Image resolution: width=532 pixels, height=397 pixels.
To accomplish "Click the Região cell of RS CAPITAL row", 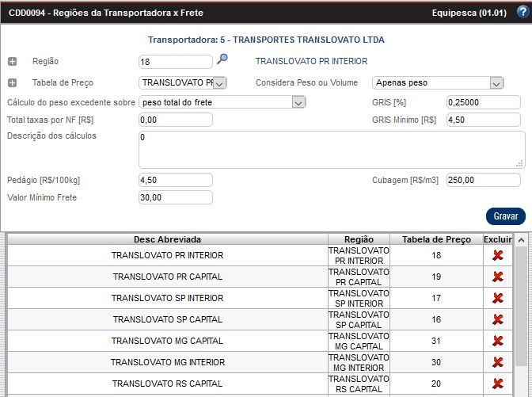I will coord(359,384).
